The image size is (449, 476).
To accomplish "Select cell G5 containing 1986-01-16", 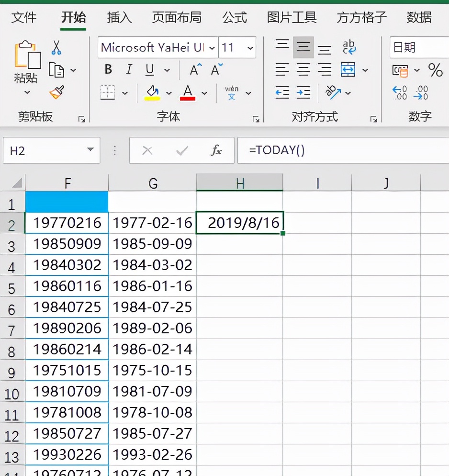I will click(x=152, y=286).
